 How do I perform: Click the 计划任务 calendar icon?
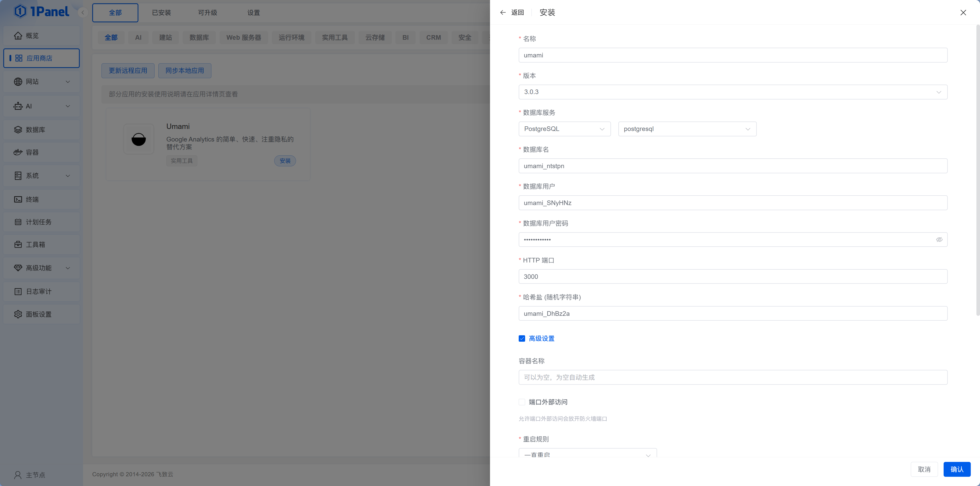[x=18, y=222]
